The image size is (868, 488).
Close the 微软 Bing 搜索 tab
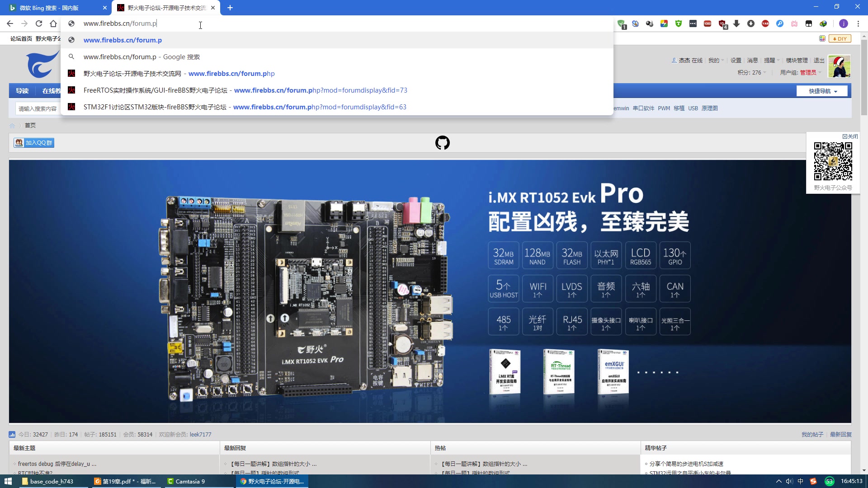(x=104, y=8)
